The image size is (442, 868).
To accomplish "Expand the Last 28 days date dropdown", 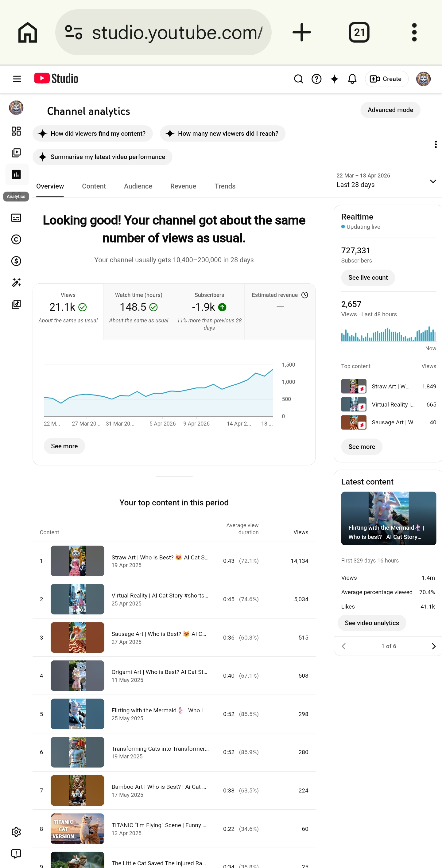I will 386,181.
